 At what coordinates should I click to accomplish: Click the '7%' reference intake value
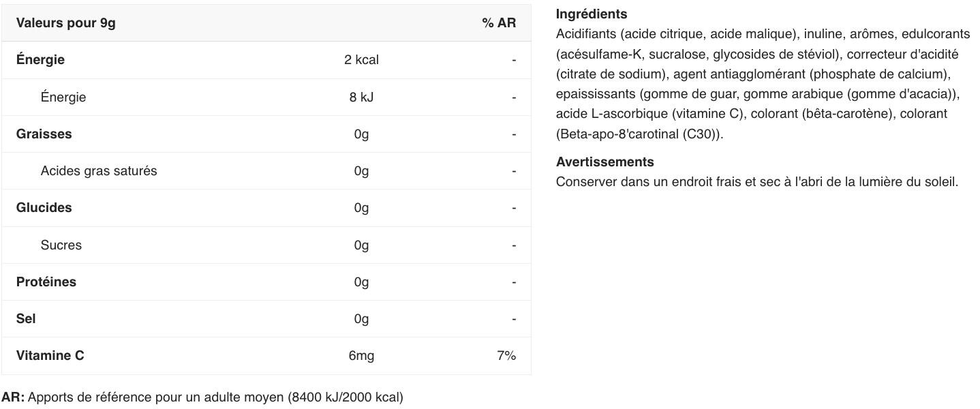click(x=506, y=356)
